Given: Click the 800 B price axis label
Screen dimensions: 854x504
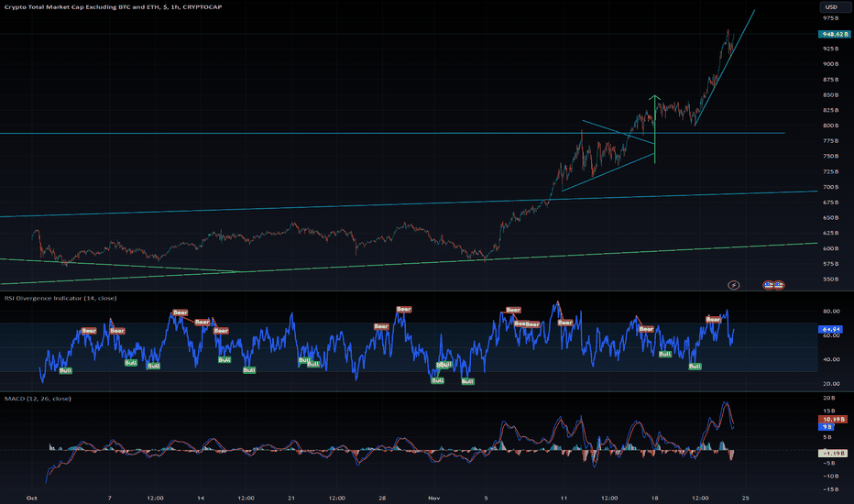Looking at the screenshot, I should 830,126.
